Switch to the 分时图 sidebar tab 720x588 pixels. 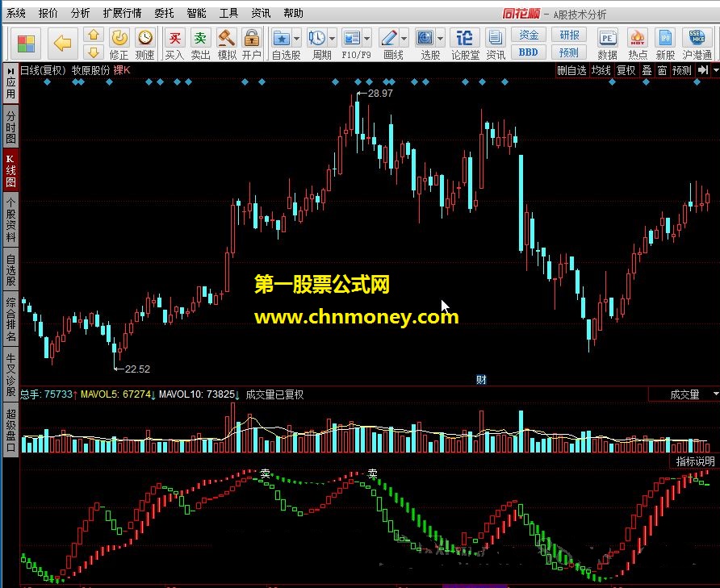click(11, 127)
